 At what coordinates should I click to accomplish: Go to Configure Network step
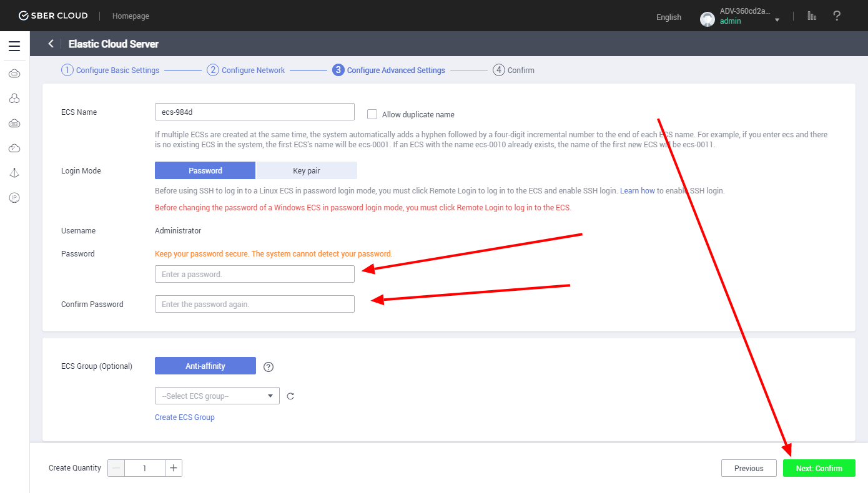[246, 71]
